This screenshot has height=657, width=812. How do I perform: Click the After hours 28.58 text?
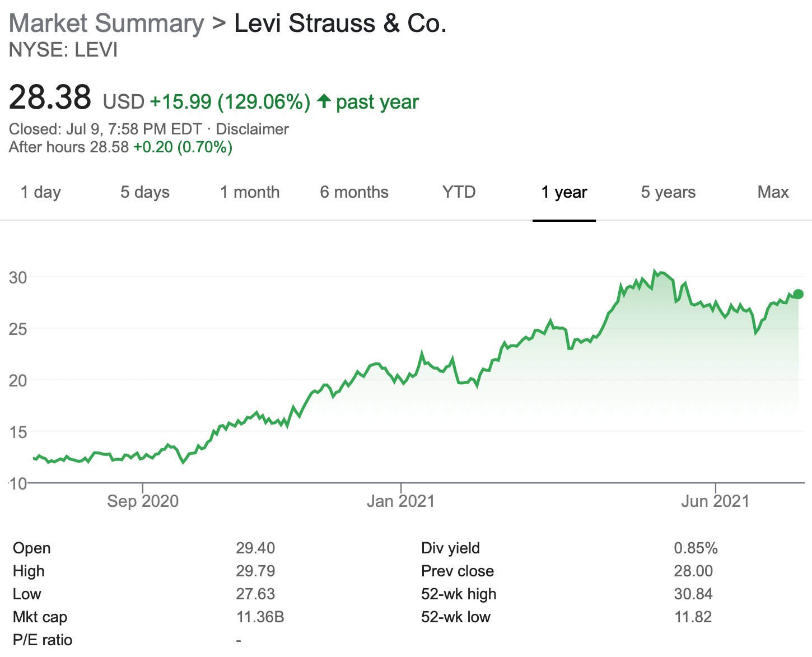[x=69, y=147]
